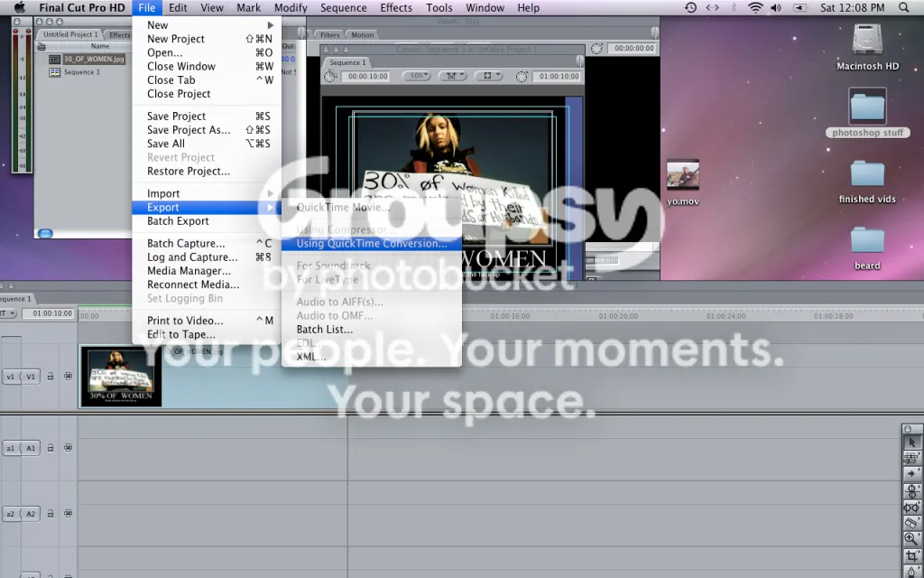Open the Edit menu in menu bar
This screenshot has height=578, width=924.
[x=178, y=7]
